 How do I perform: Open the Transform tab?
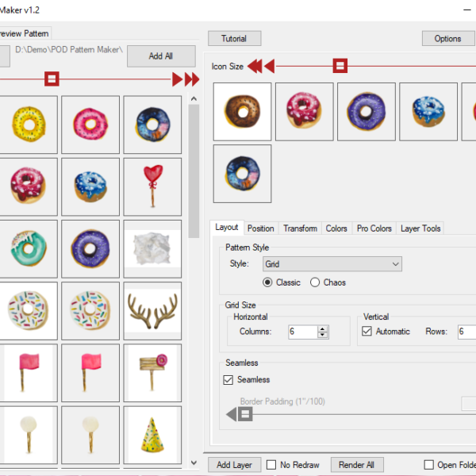click(x=300, y=228)
